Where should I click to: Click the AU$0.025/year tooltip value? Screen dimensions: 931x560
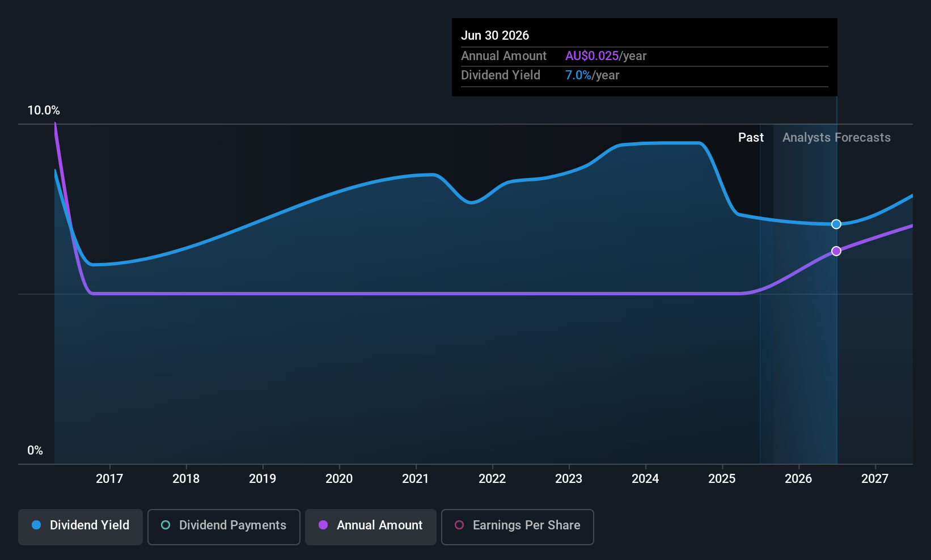click(x=606, y=56)
